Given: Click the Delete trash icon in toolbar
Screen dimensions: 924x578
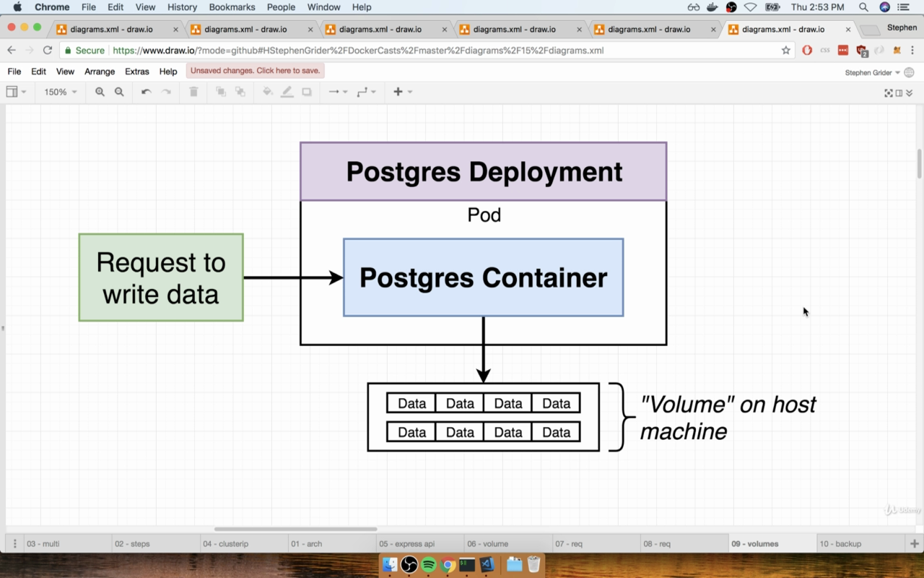Looking at the screenshot, I should pos(193,92).
